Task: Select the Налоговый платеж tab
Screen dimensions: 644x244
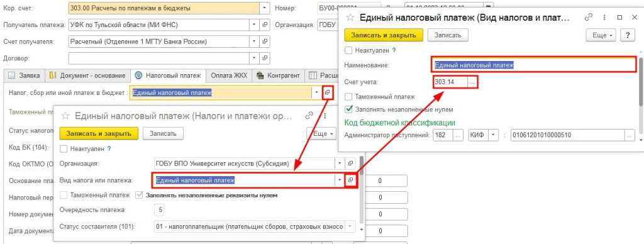Action: (x=169, y=75)
